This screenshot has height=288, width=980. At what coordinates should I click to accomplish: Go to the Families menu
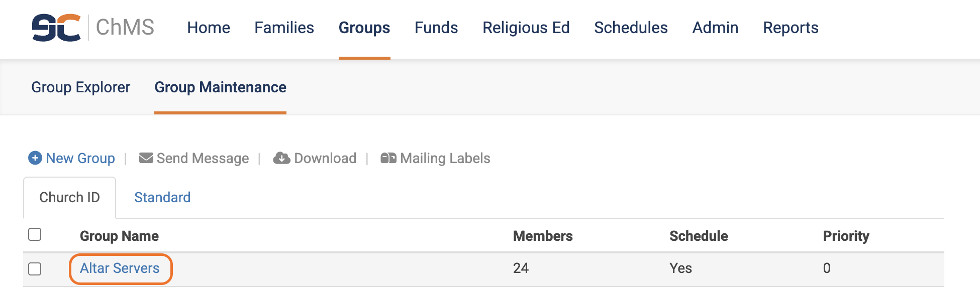pos(284,28)
